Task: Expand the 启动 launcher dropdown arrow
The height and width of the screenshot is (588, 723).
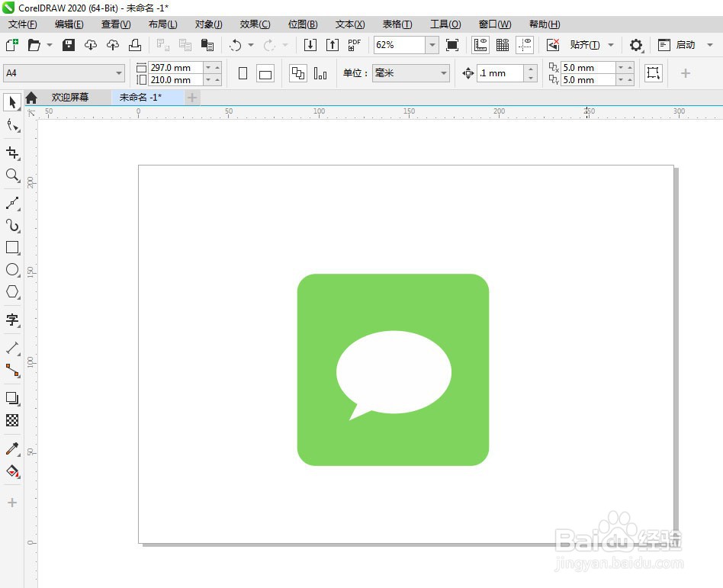Action: click(x=710, y=45)
